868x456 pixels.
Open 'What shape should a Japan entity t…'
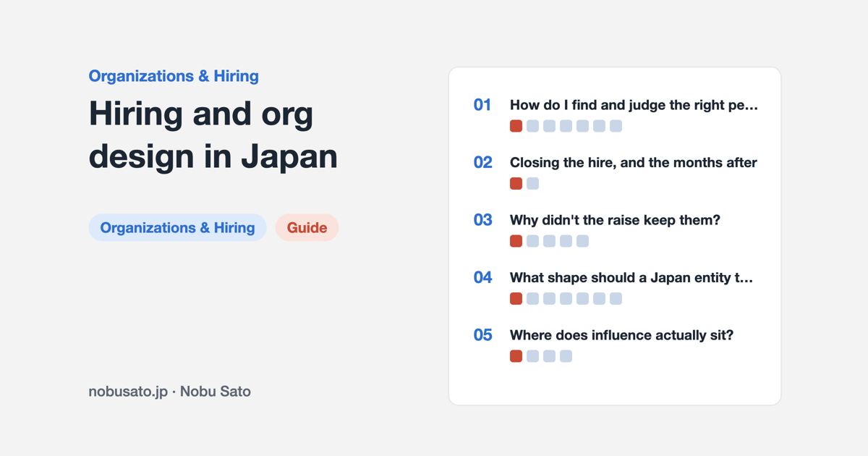click(x=631, y=278)
